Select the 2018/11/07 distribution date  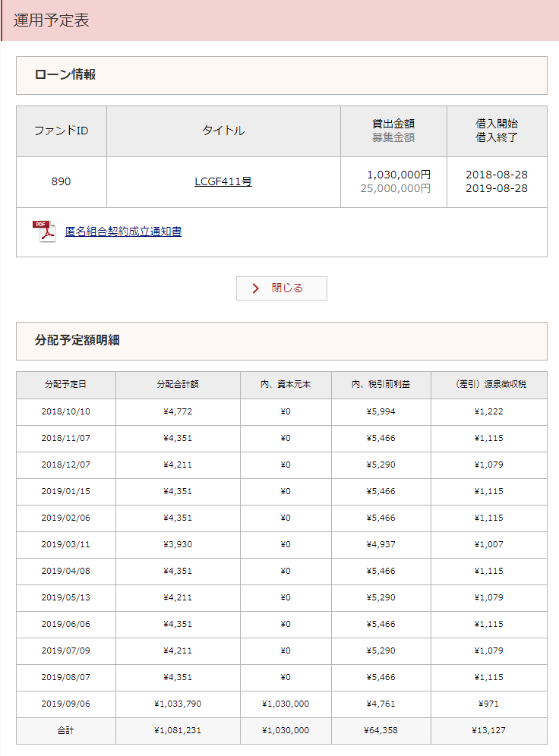65,438
